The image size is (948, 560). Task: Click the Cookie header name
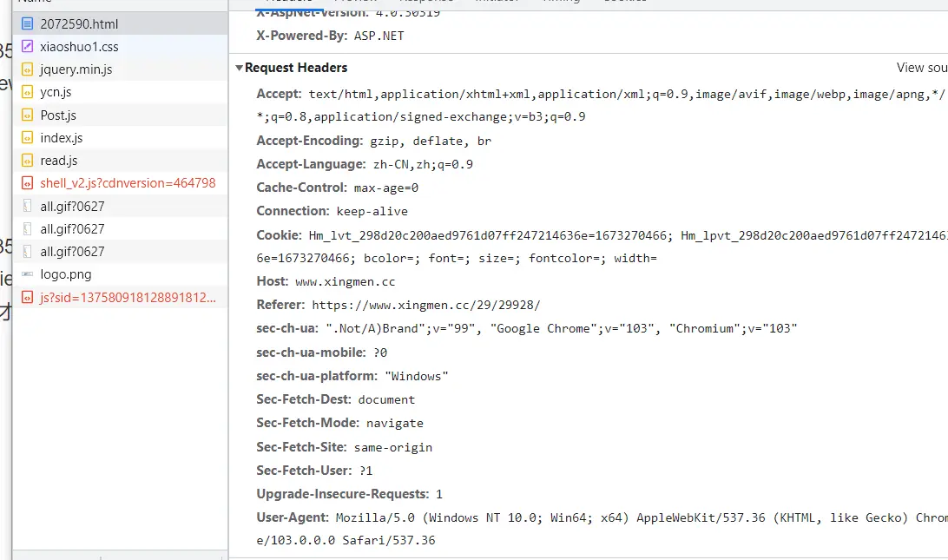[278, 234]
